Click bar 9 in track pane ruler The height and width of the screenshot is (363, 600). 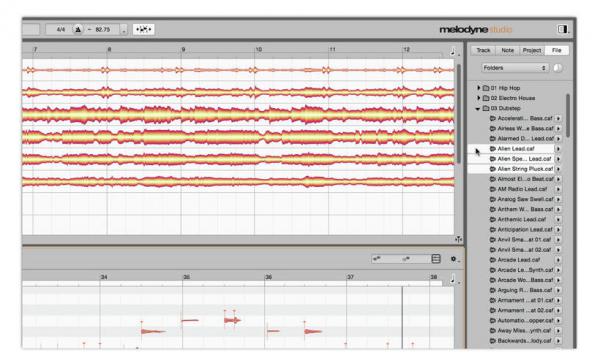(183, 49)
